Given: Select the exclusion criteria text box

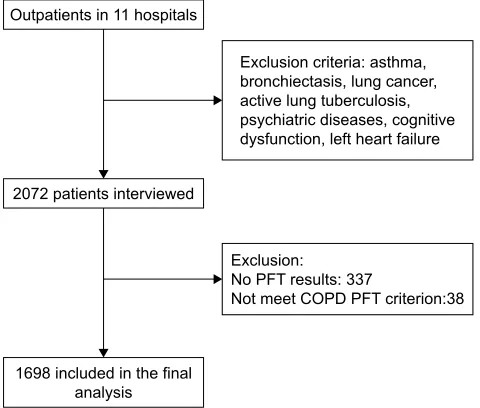Looking at the screenshot, I should (x=348, y=100).
